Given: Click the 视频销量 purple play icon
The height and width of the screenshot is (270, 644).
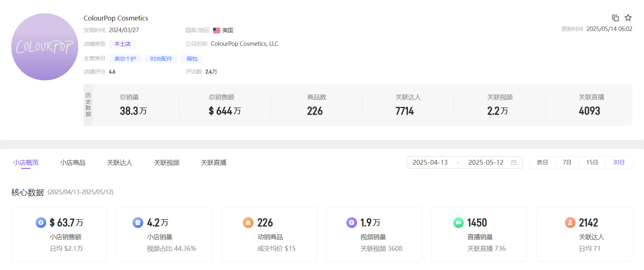Looking at the screenshot, I should tap(351, 222).
